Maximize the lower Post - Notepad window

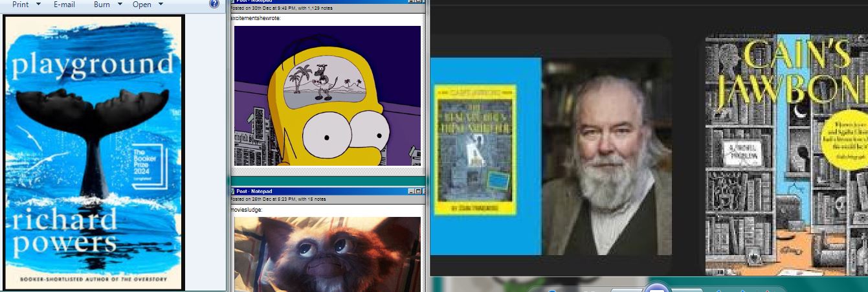click(x=418, y=191)
